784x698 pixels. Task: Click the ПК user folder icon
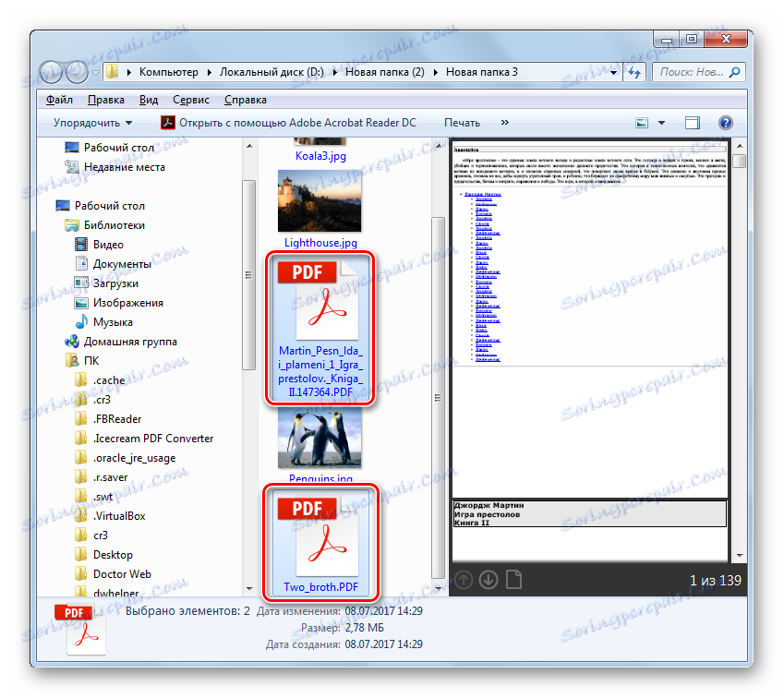pyautogui.click(x=72, y=360)
